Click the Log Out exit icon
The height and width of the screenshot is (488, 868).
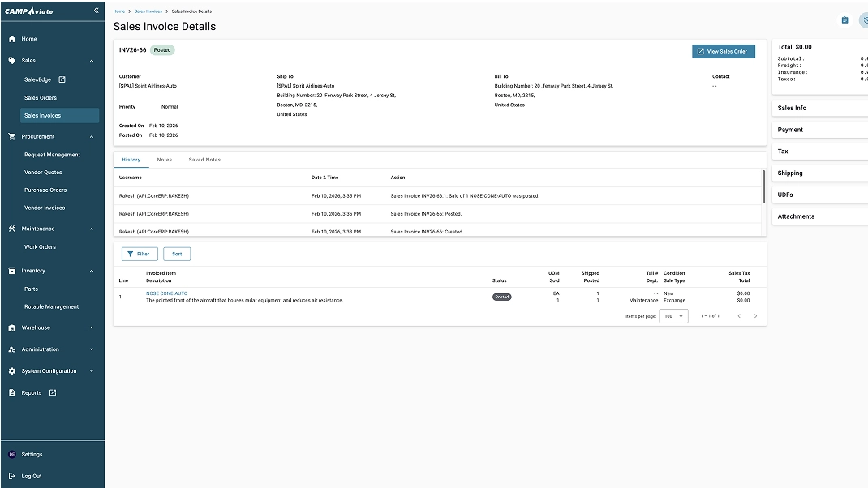tap(12, 476)
